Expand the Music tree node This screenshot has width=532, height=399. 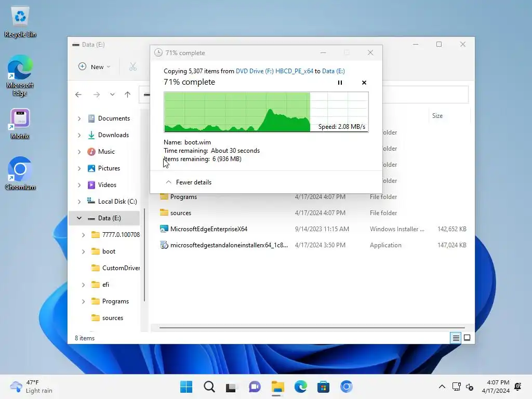(79, 152)
